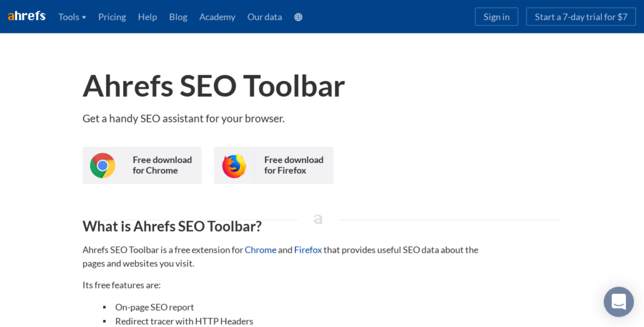Start a 7-day trial for $7
The height and width of the screenshot is (327, 644).
[x=581, y=17]
